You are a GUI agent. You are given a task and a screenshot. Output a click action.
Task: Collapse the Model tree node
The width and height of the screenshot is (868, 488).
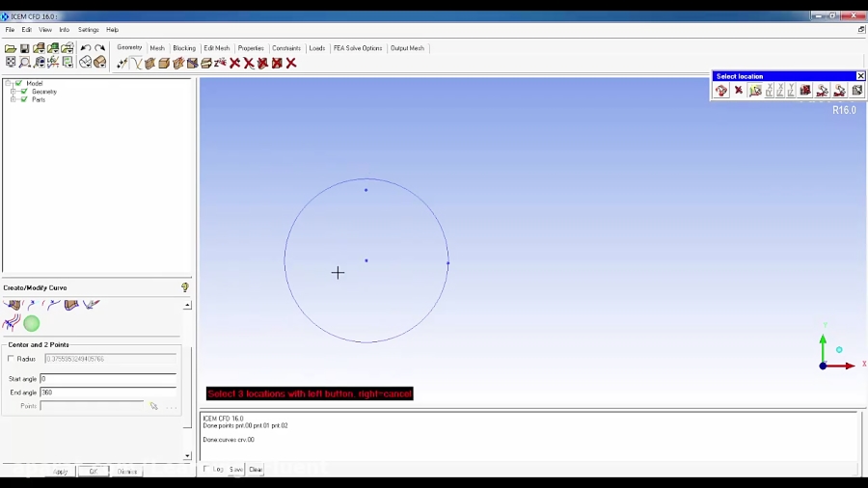pos(8,84)
